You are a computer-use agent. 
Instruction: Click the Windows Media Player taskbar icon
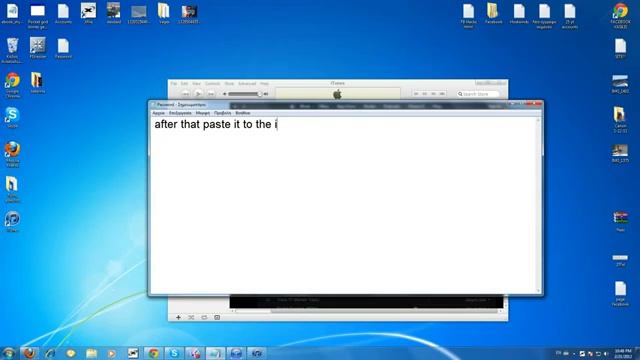coord(111,353)
